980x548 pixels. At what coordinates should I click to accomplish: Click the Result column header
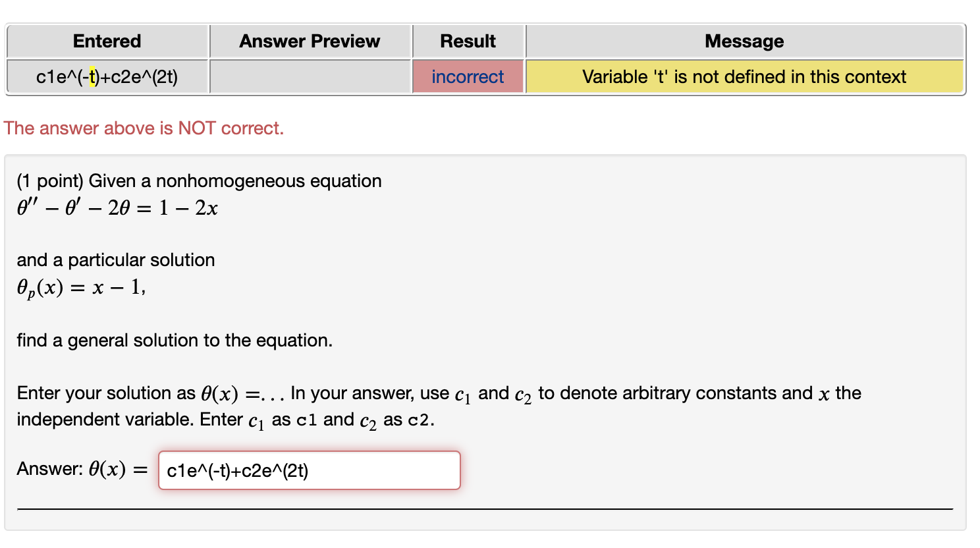point(468,41)
